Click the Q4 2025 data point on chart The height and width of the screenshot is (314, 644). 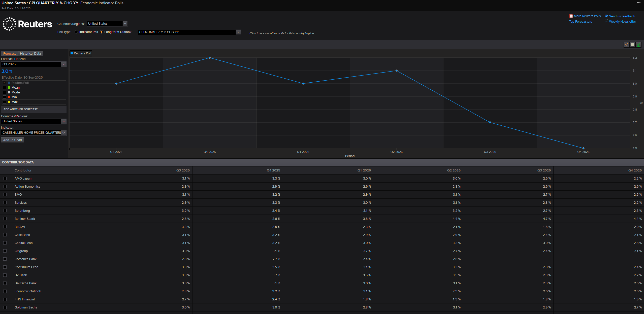(x=210, y=58)
